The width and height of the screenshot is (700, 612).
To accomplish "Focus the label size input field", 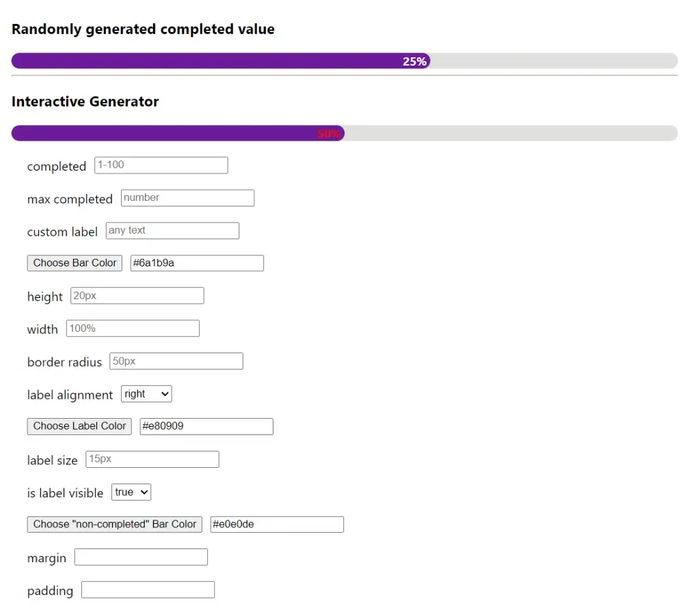I will point(152,460).
